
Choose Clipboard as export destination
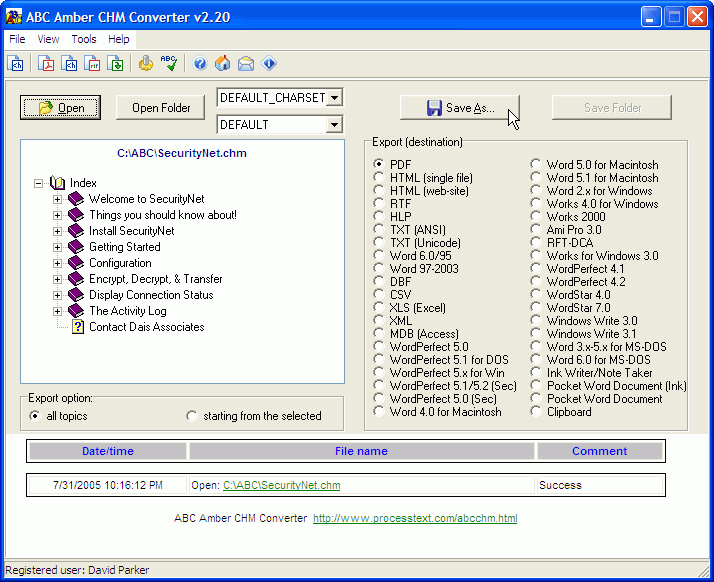point(536,411)
